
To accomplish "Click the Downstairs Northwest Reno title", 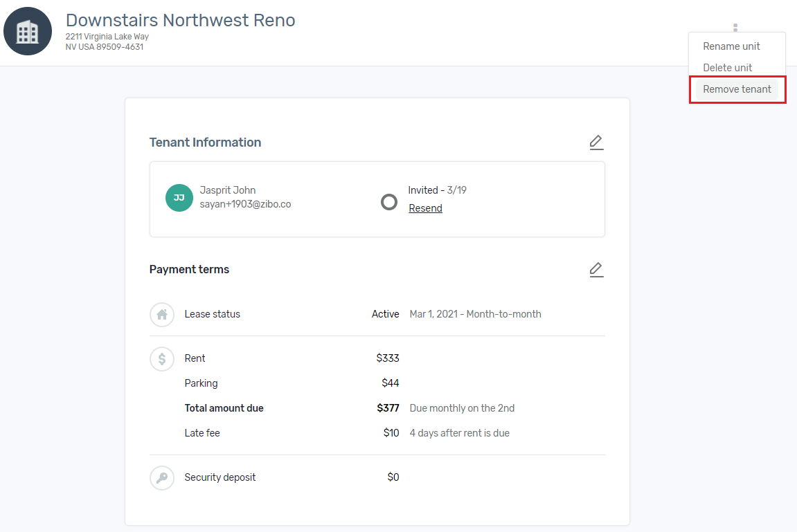I will coord(181,20).
